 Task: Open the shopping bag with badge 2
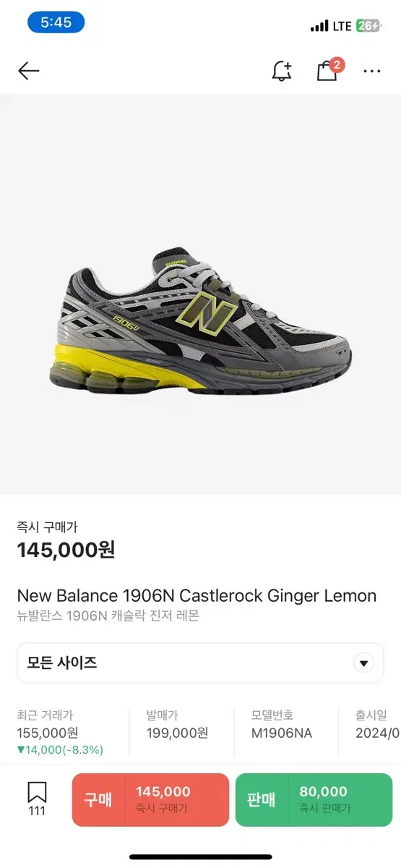pos(329,69)
